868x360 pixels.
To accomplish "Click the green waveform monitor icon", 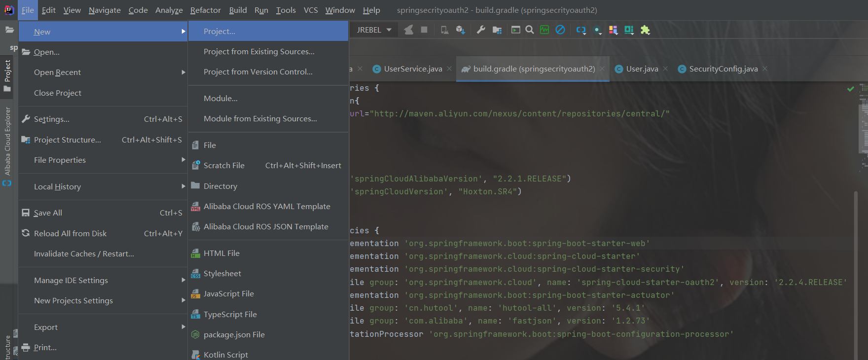I will click(544, 30).
